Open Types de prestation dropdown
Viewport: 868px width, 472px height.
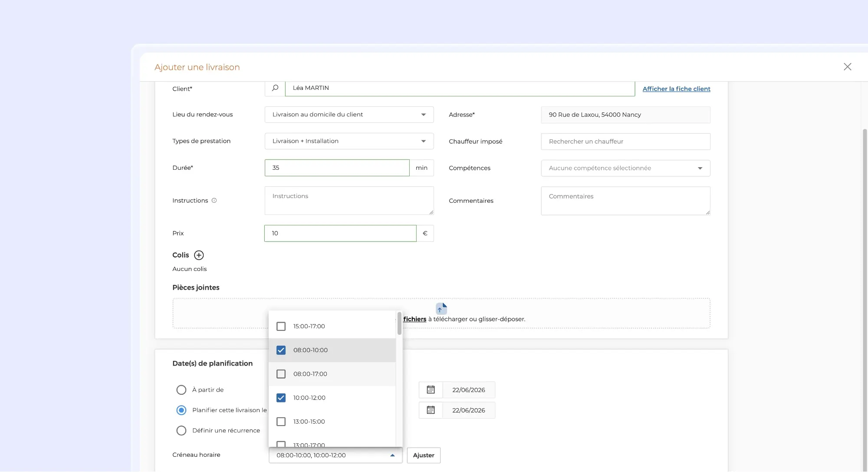tap(349, 141)
